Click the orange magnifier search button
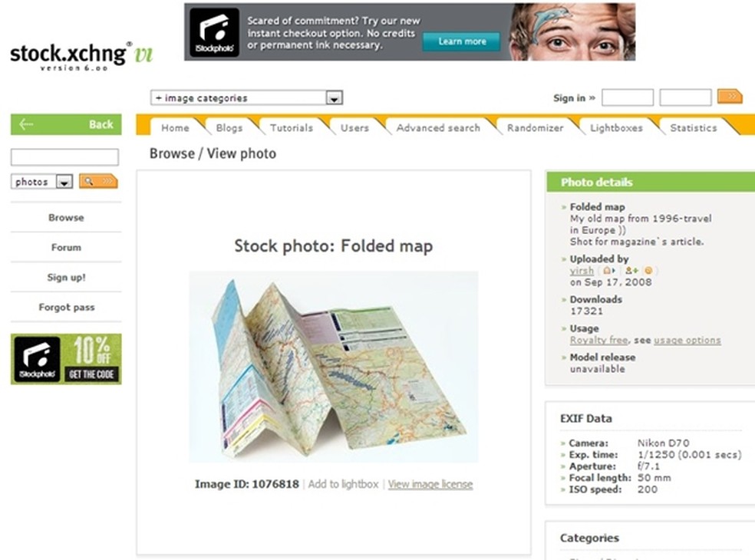 pos(98,182)
